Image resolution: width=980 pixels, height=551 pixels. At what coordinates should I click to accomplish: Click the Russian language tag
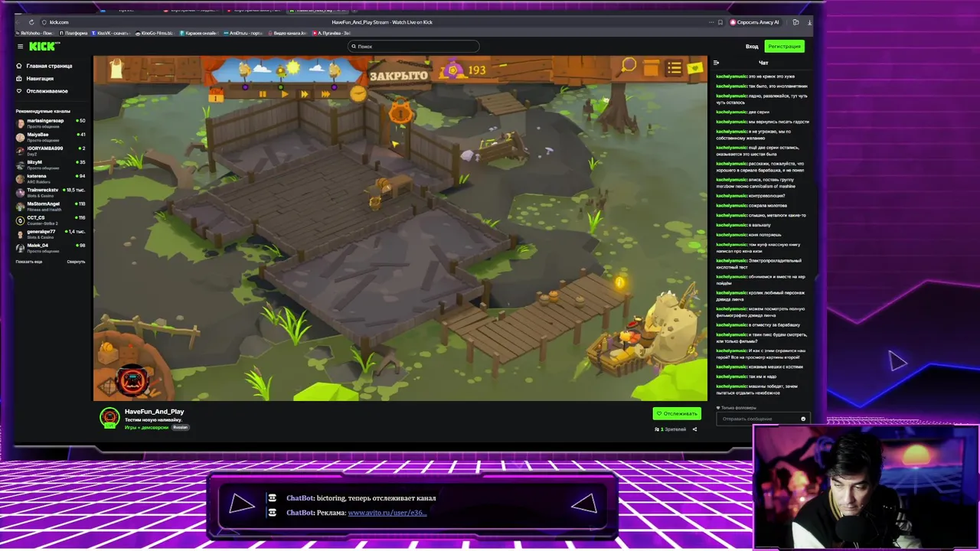(180, 427)
